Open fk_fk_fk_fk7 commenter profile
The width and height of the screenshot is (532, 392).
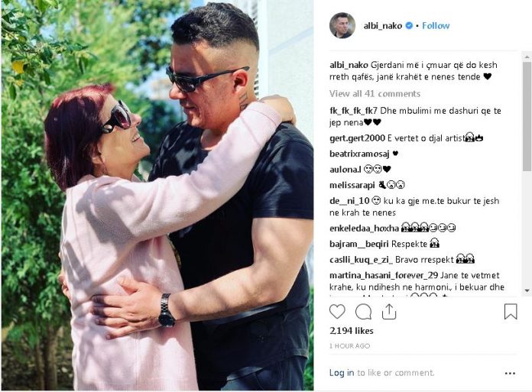click(x=353, y=111)
